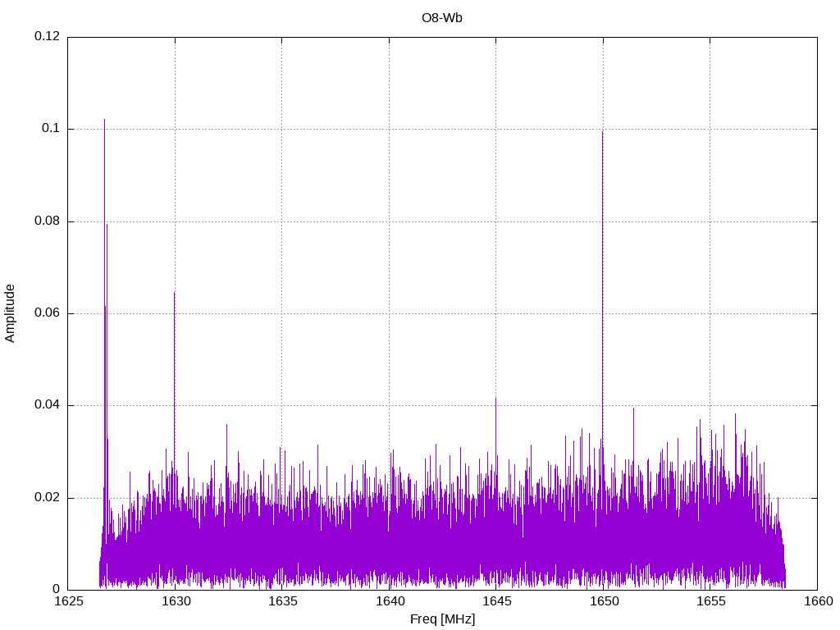Select the 0.06 y-axis tick label
The height and width of the screenshot is (630, 840).
pos(47,313)
